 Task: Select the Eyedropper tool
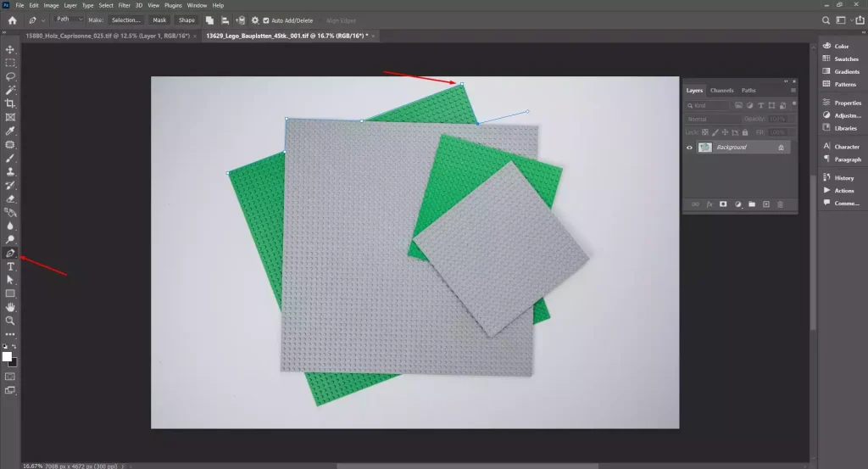10,131
